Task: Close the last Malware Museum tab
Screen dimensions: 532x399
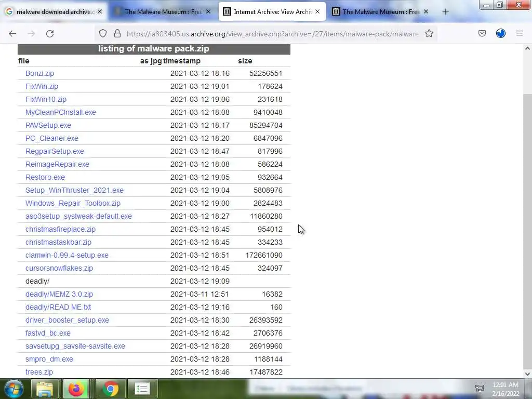Action: (x=426, y=11)
